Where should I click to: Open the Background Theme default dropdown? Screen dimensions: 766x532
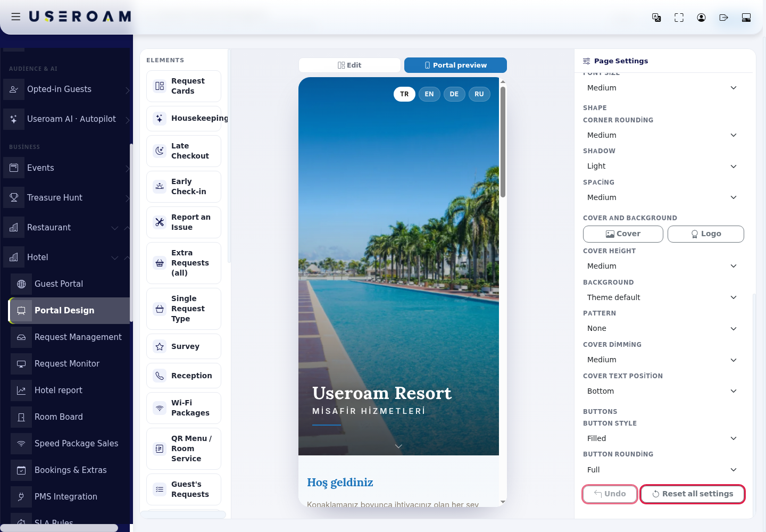[663, 297]
